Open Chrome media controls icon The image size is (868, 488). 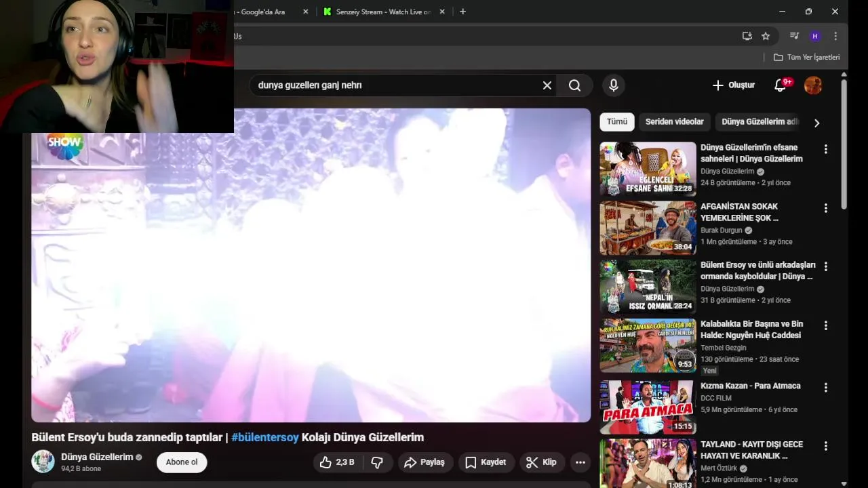click(794, 36)
